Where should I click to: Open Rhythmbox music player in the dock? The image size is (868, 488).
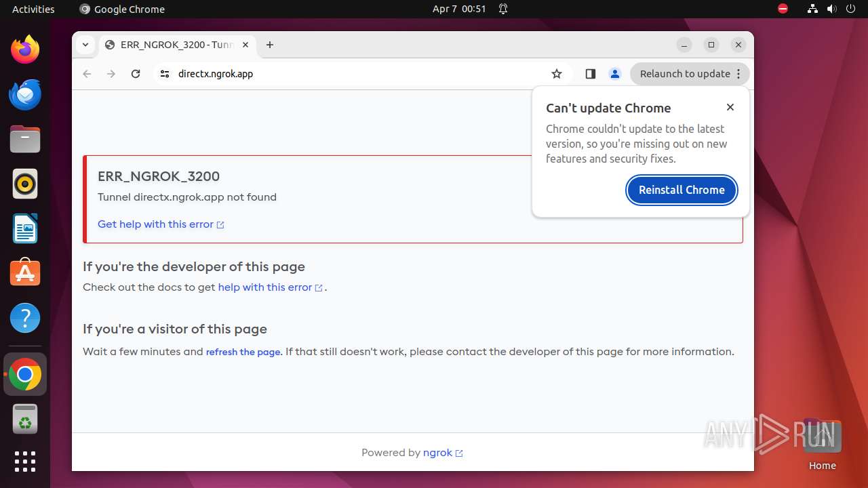(25, 184)
